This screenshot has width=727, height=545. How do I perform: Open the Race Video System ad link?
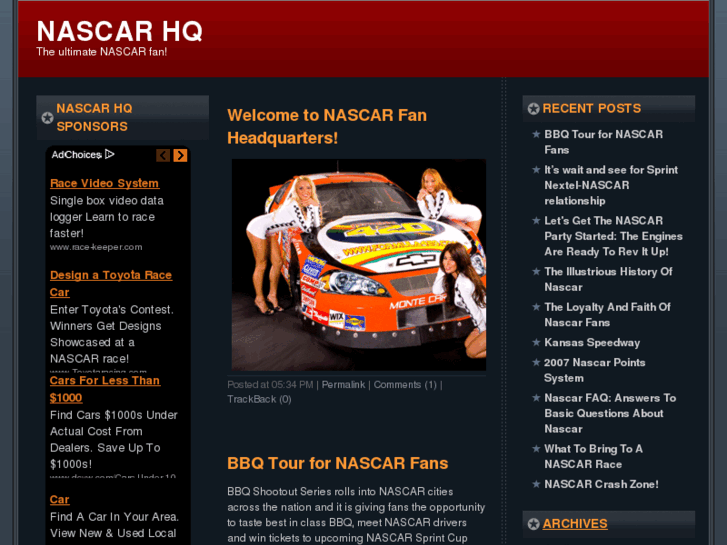pyautogui.click(x=104, y=183)
